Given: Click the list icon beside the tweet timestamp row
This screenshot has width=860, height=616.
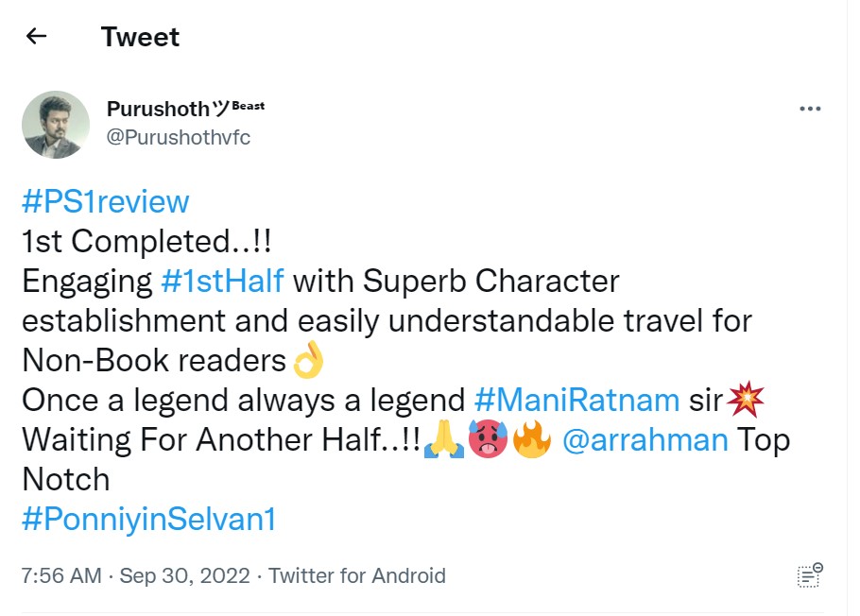Looking at the screenshot, I should pyautogui.click(x=810, y=575).
